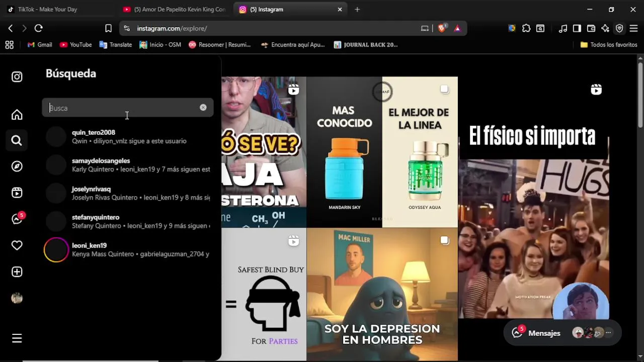Open the browser main menu hamburger

pyautogui.click(x=633, y=28)
